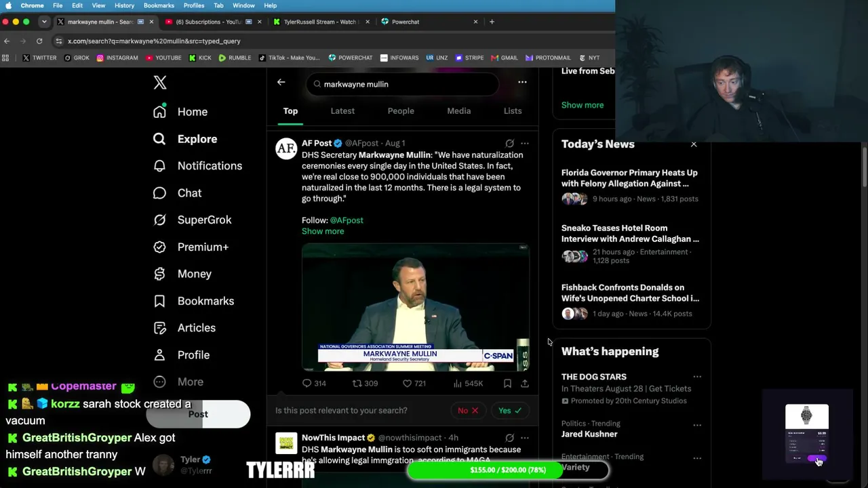Screen dimensions: 868x488
Task: Switch to the Lists search tab
Action: click(x=513, y=111)
